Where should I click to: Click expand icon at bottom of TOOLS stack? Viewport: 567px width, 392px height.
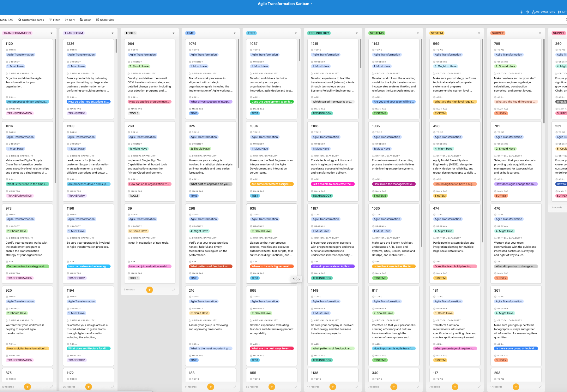pyautogui.click(x=173, y=290)
